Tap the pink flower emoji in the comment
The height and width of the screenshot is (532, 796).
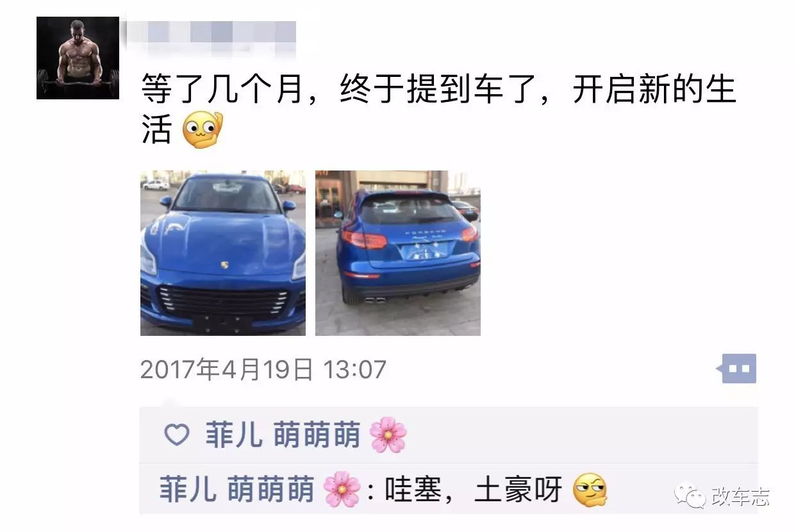(342, 490)
